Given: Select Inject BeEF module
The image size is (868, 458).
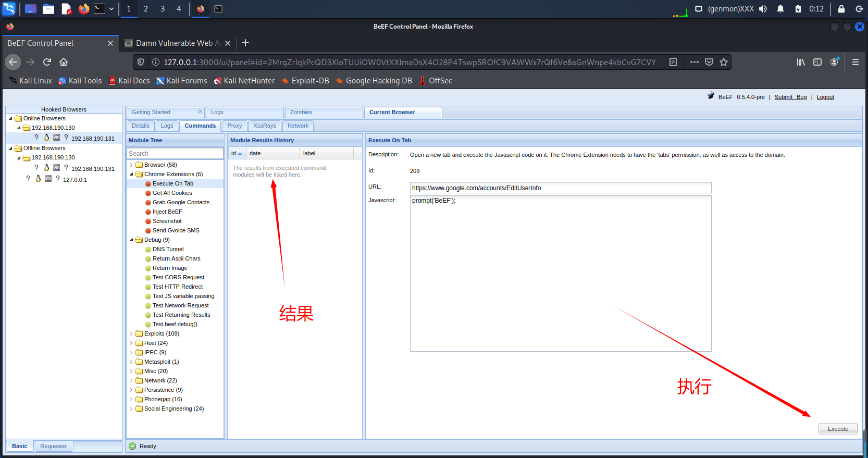Looking at the screenshot, I should pyautogui.click(x=167, y=212).
